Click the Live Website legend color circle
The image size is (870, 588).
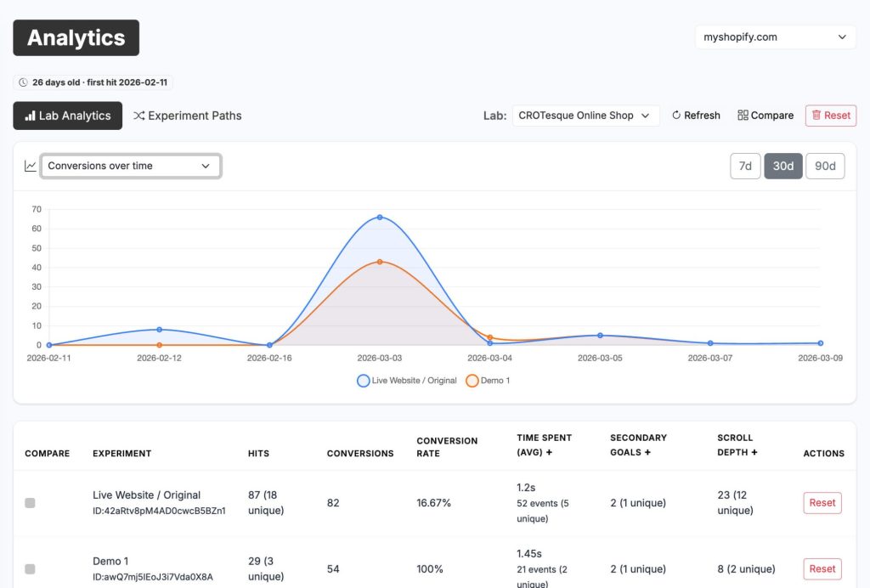click(x=363, y=380)
